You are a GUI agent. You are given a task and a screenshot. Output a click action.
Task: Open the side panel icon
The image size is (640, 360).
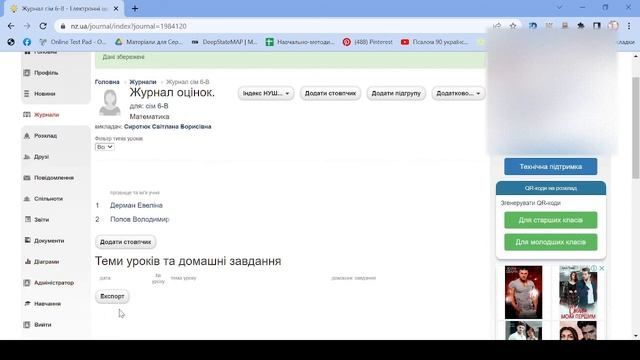pos(597,26)
